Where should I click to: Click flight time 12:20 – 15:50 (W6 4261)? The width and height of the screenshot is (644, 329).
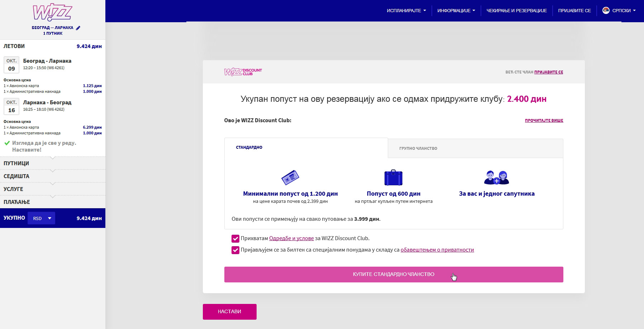point(44,68)
